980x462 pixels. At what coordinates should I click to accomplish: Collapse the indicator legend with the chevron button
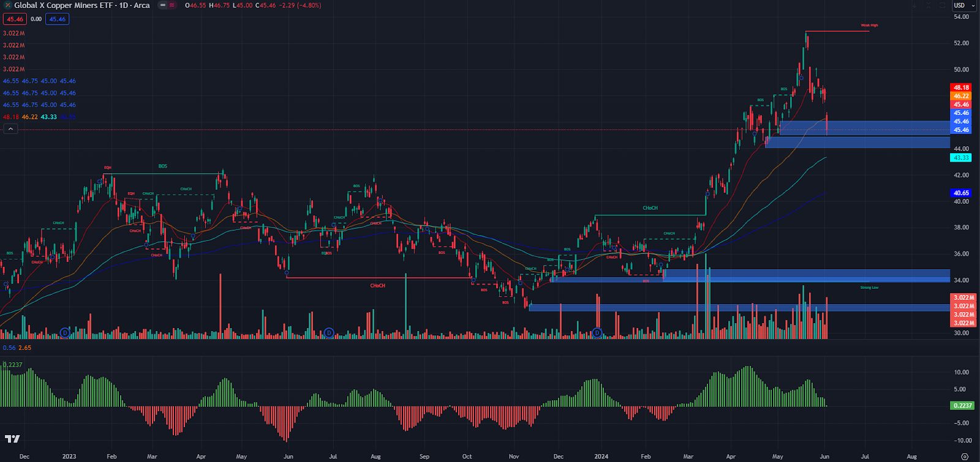click(10, 129)
